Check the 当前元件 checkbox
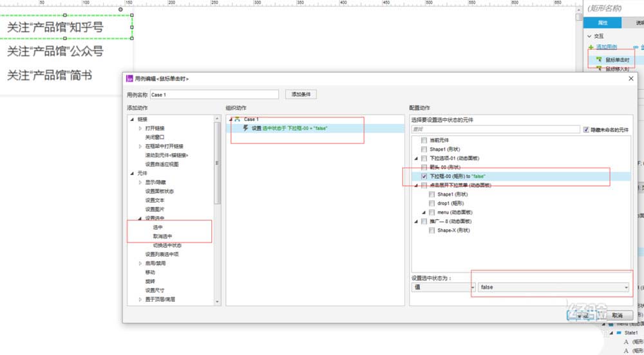 coord(424,140)
